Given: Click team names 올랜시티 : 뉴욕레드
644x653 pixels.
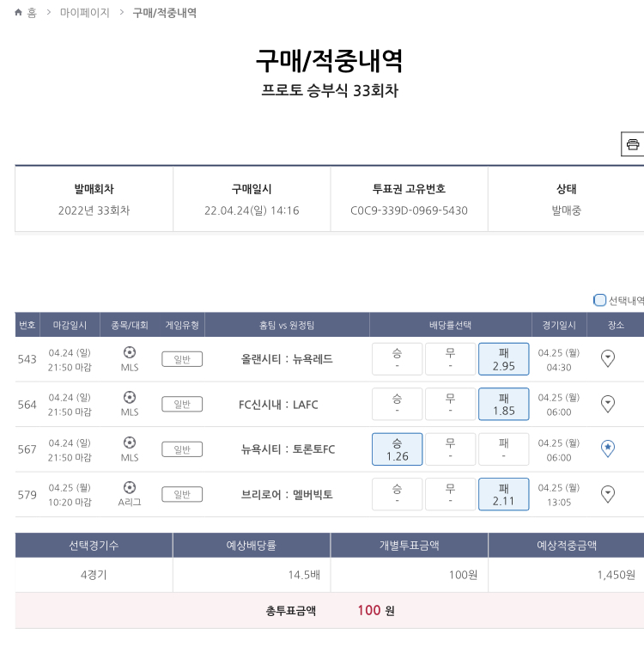Looking at the screenshot, I should (x=287, y=359).
